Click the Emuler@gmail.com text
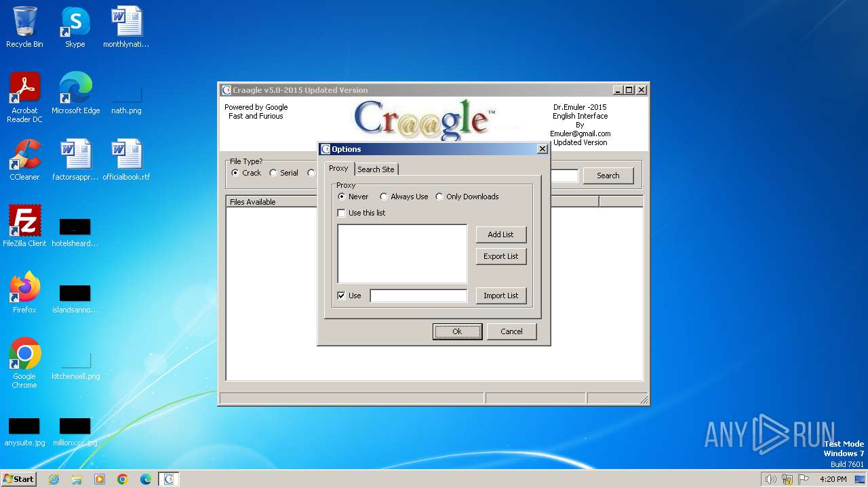 coord(580,134)
